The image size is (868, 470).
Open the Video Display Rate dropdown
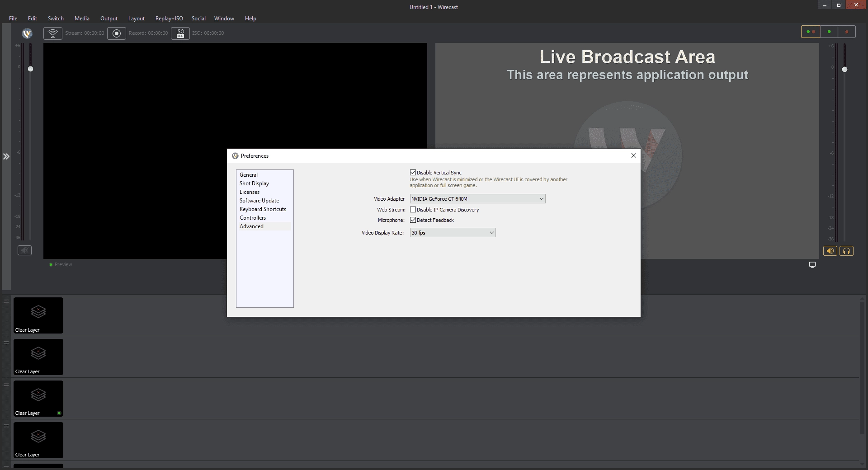453,233
